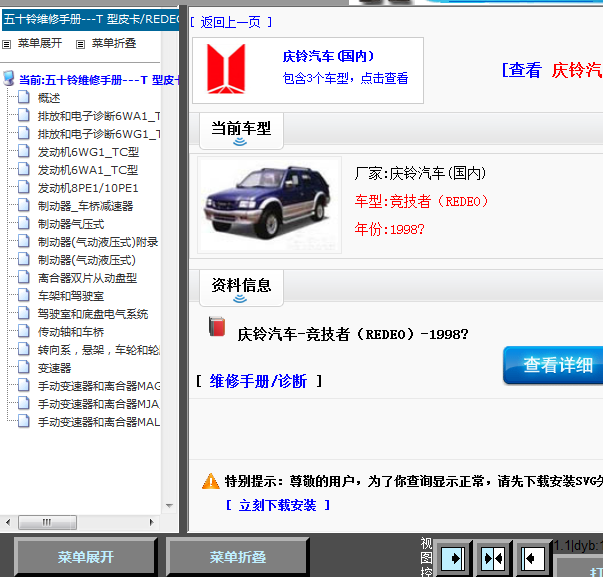The width and height of the screenshot is (603, 577).
Task: Click the view control right-arrow icon
Action: pos(453,558)
